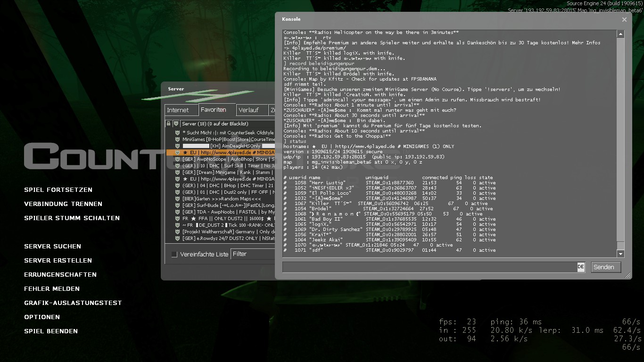This screenshot has height=362, width=644.
Task: Click shield icon beside ~ FR DE_DUST 2 Tick 100
Action: pos(178,225)
